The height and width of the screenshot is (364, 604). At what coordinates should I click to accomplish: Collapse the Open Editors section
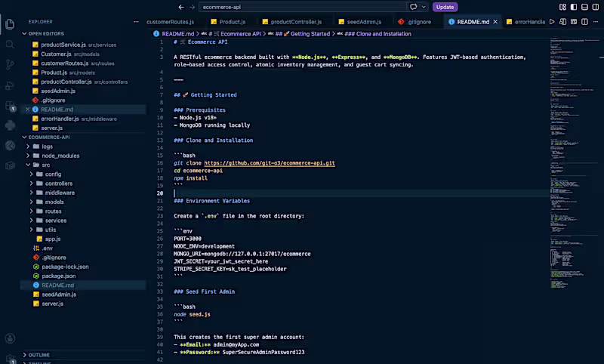pos(24,33)
